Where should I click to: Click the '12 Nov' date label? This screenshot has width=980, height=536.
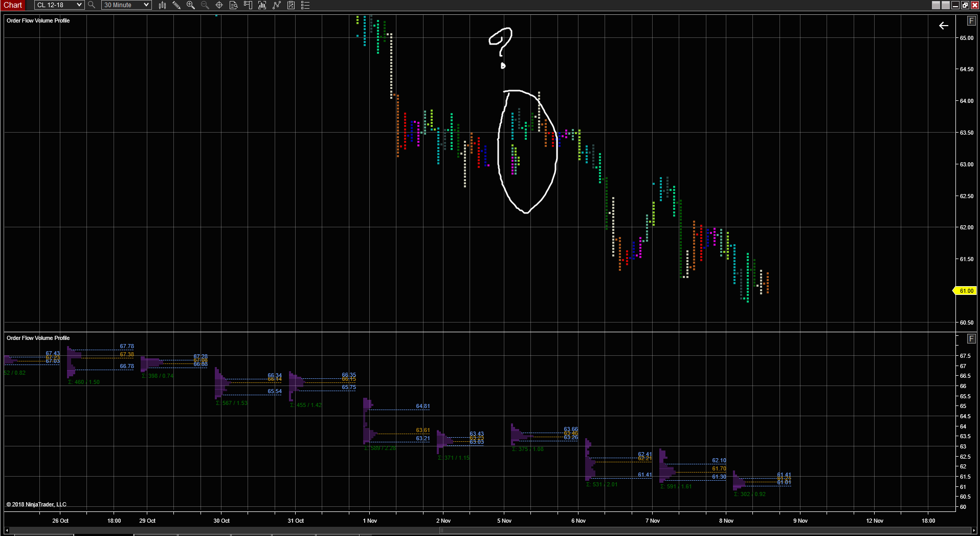click(x=875, y=521)
